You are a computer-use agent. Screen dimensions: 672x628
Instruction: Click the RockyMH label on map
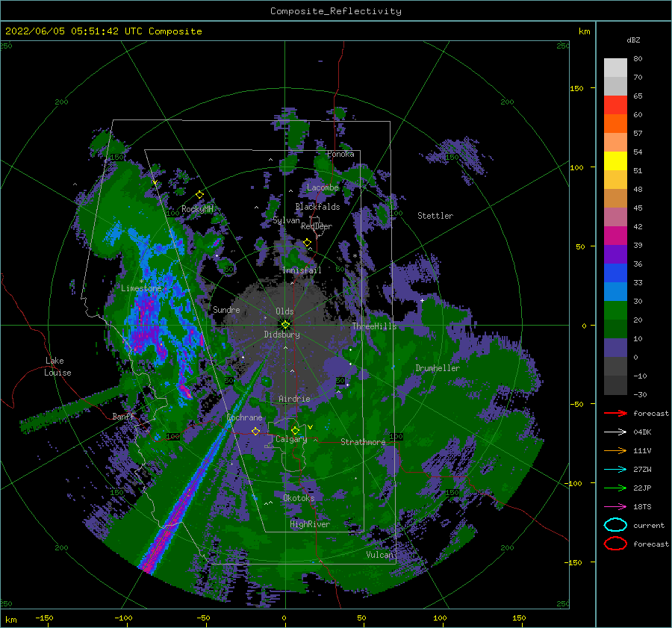click(198, 209)
